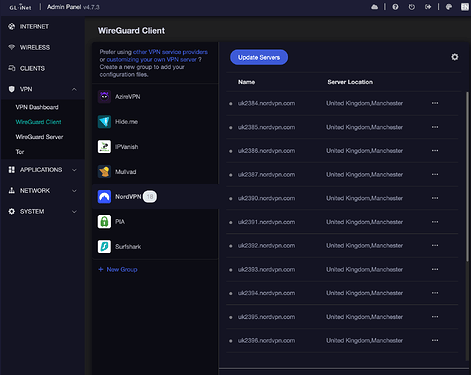Open more options for uk2385.nordvpn.com
This screenshot has height=375, width=471.
(x=435, y=127)
